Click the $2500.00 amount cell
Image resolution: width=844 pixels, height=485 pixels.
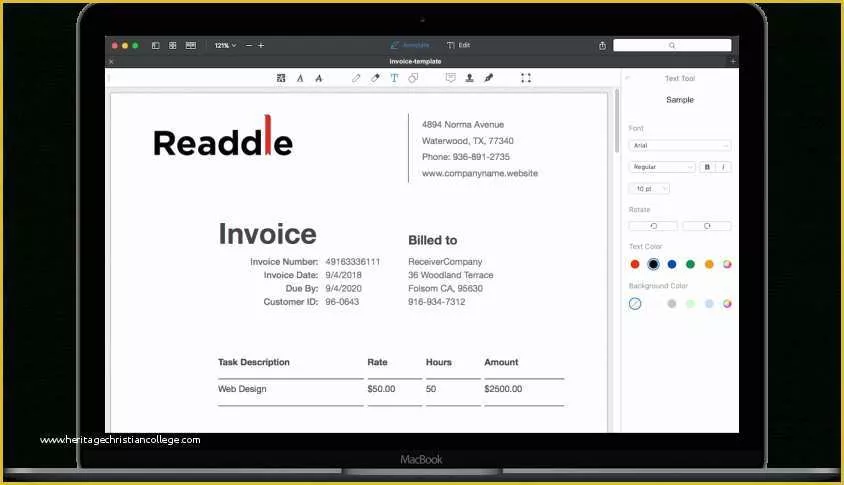tap(503, 389)
